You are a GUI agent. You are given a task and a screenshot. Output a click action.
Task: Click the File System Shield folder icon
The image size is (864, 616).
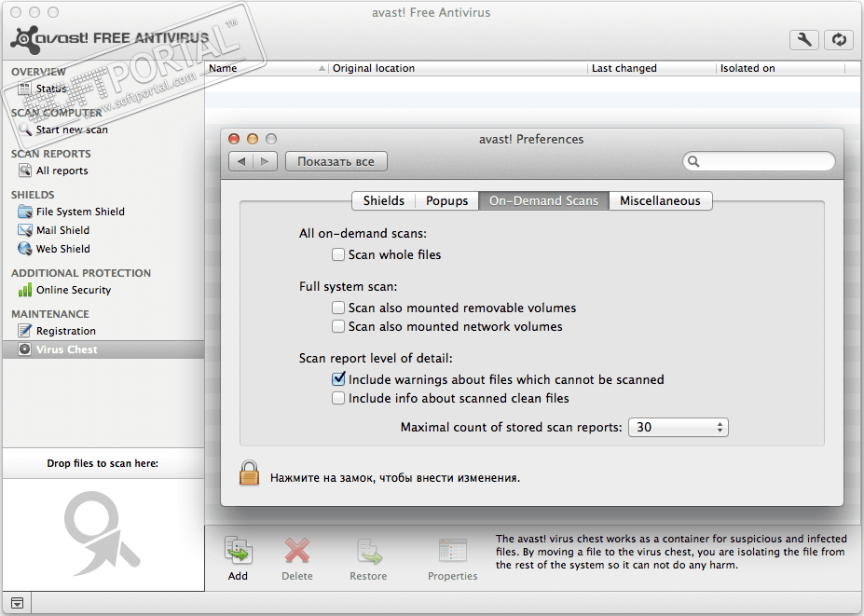(x=25, y=212)
